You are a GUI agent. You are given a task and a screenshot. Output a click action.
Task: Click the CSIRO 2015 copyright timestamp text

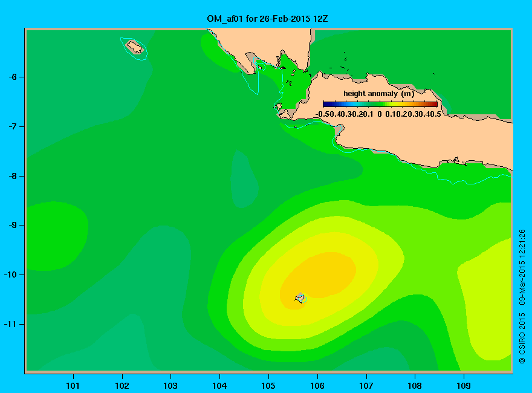pyautogui.click(x=522, y=297)
